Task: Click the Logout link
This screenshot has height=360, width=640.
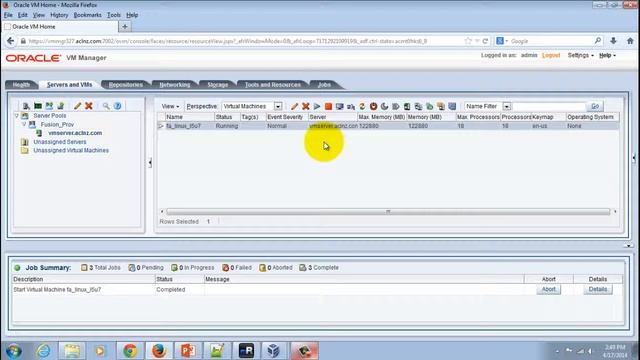Action: 551,55
